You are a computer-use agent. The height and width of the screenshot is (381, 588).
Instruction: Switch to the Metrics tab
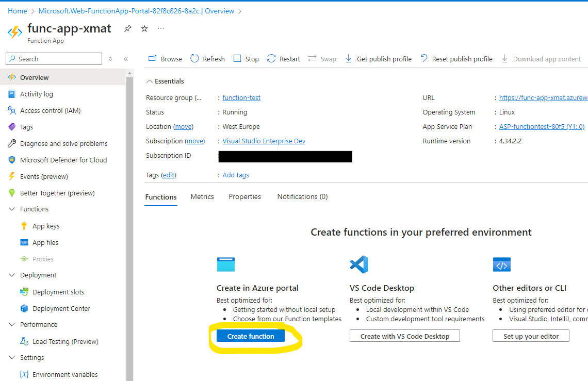coord(202,196)
